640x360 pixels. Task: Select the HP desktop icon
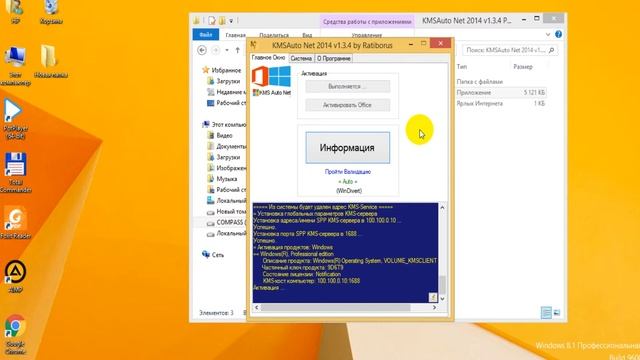tap(15, 12)
